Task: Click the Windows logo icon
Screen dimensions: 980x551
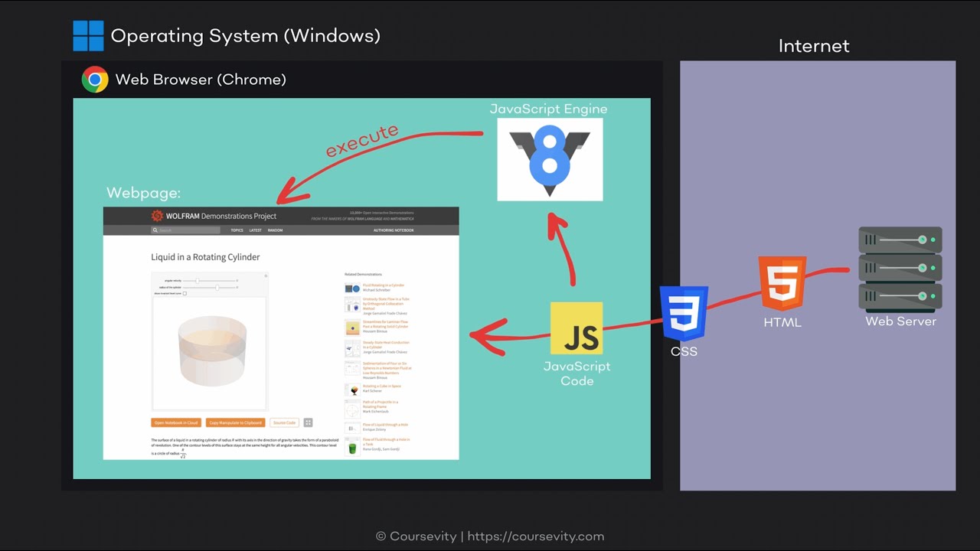Action: [88, 36]
